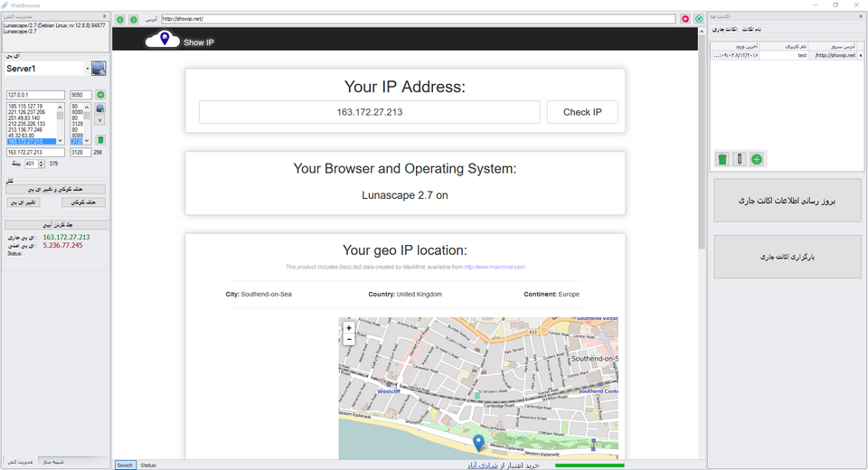Click the نام کاربری column header

pyautogui.click(x=784, y=47)
